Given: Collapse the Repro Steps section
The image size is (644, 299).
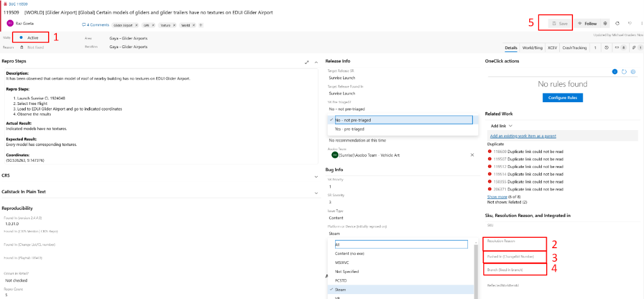Looking at the screenshot, I should click(x=316, y=62).
